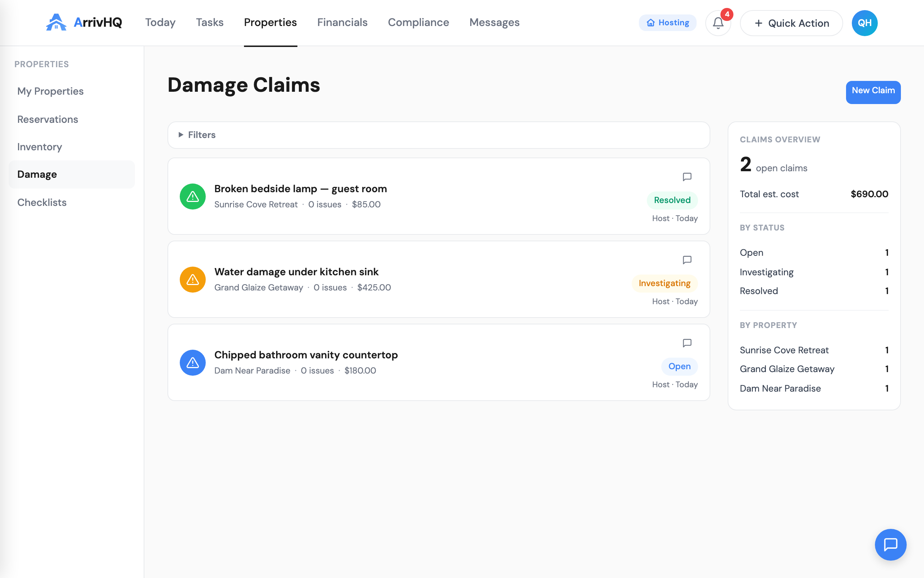Open the notifications bell
This screenshot has height=578, width=924.
click(x=718, y=23)
